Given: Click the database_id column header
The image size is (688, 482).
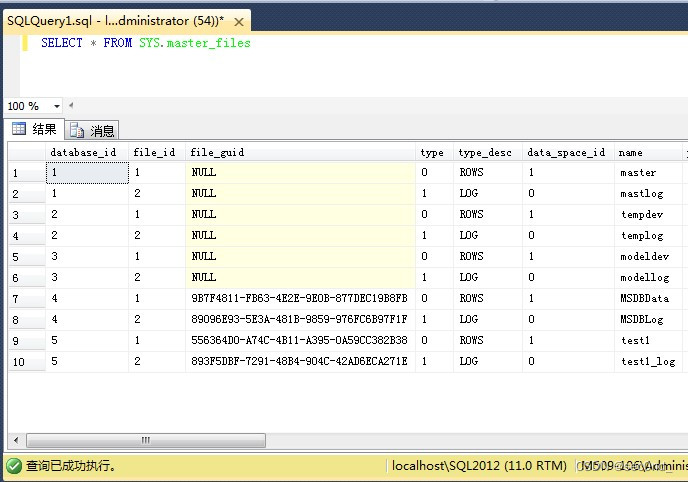Looking at the screenshot, I should [x=87, y=152].
